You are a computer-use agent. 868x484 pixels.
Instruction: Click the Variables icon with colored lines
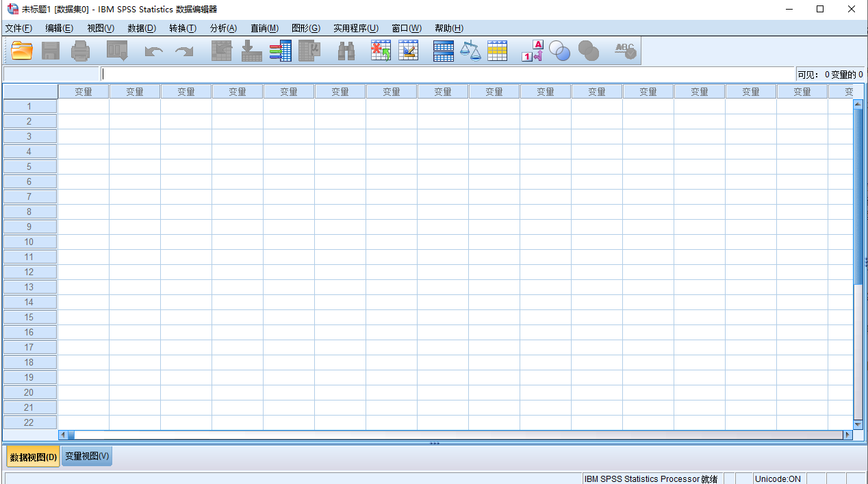tap(281, 51)
